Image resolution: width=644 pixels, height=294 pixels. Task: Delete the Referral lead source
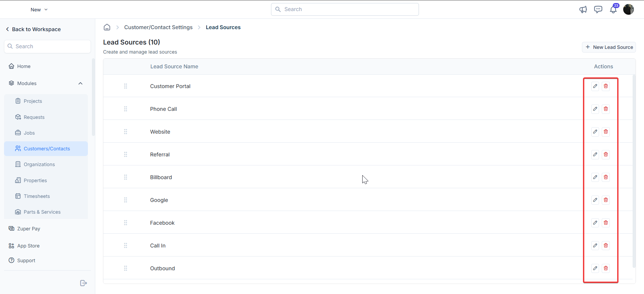click(x=606, y=154)
